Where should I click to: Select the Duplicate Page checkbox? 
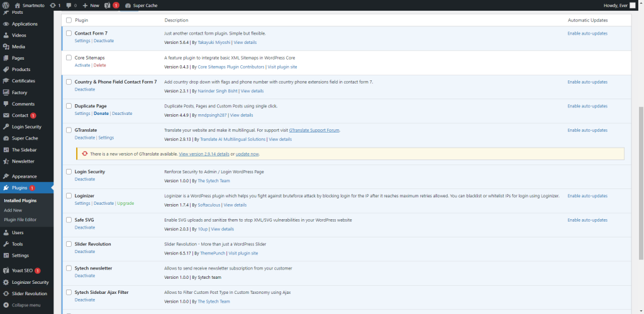[x=69, y=106]
